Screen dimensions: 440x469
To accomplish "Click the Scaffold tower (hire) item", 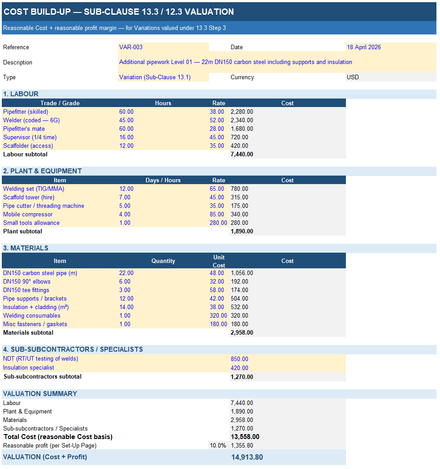I will pos(29,197).
